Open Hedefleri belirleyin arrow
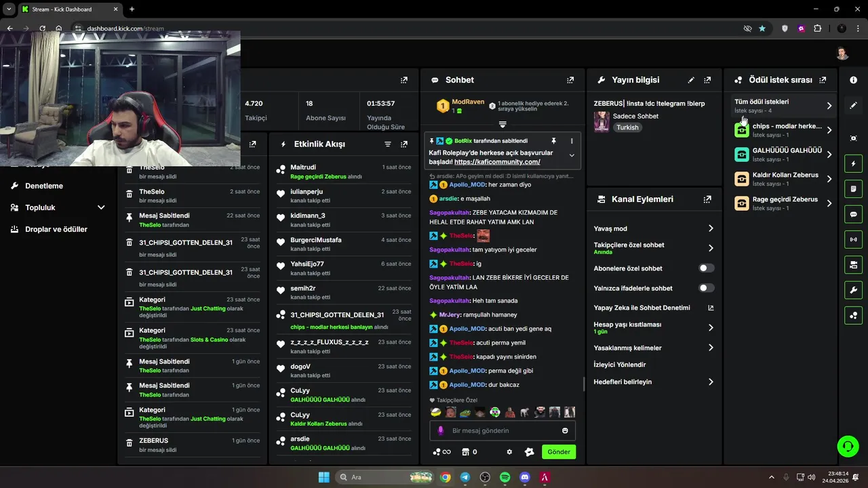Image resolution: width=868 pixels, height=488 pixels. (711, 382)
